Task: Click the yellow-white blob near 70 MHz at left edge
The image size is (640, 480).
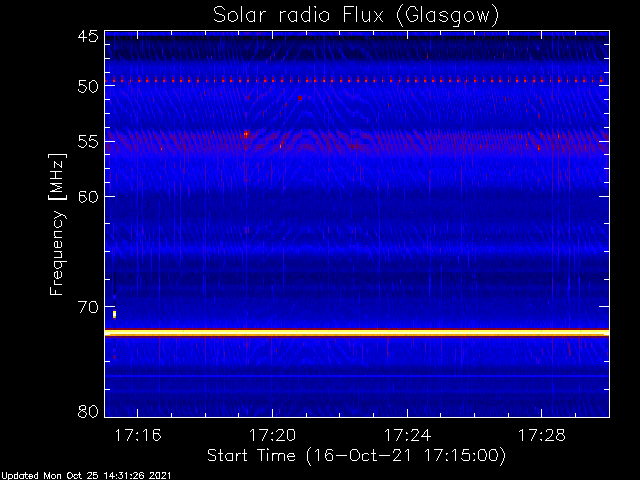Action: 114,314
